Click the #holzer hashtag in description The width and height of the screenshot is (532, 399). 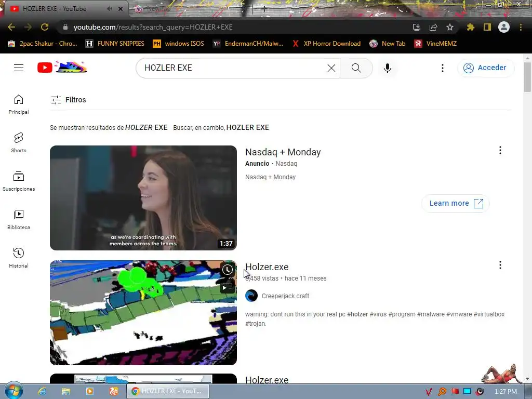[357, 314]
